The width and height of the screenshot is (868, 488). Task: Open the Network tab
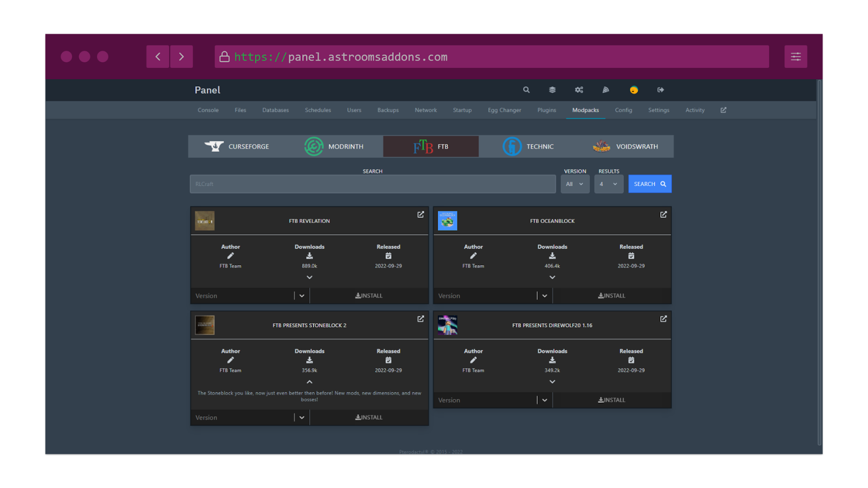click(426, 110)
